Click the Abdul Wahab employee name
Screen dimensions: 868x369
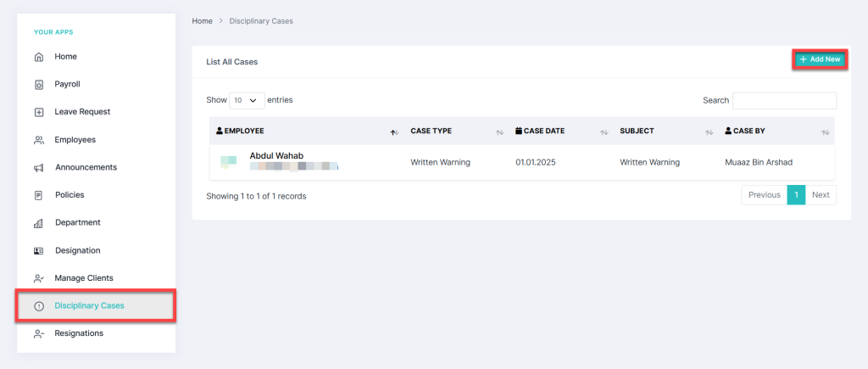click(277, 156)
